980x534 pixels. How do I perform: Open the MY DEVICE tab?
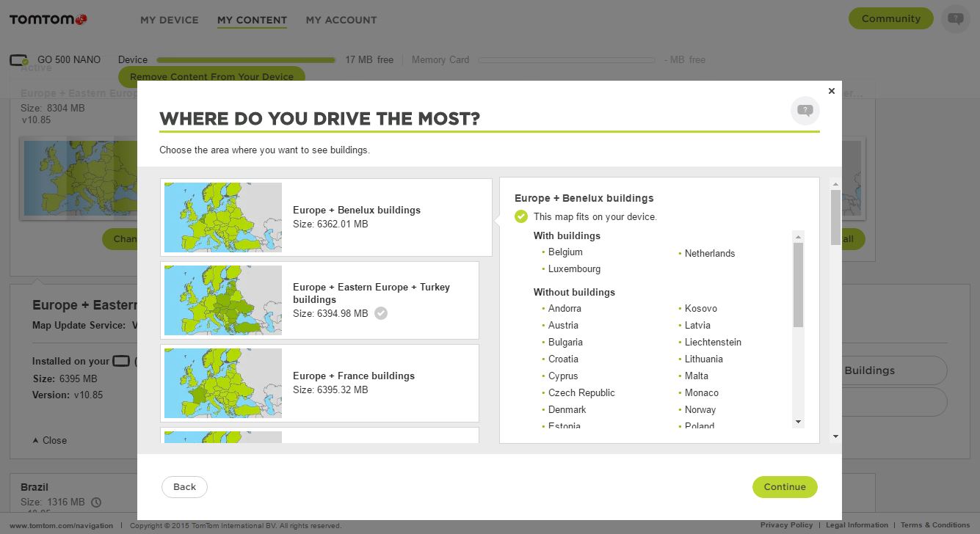point(170,20)
